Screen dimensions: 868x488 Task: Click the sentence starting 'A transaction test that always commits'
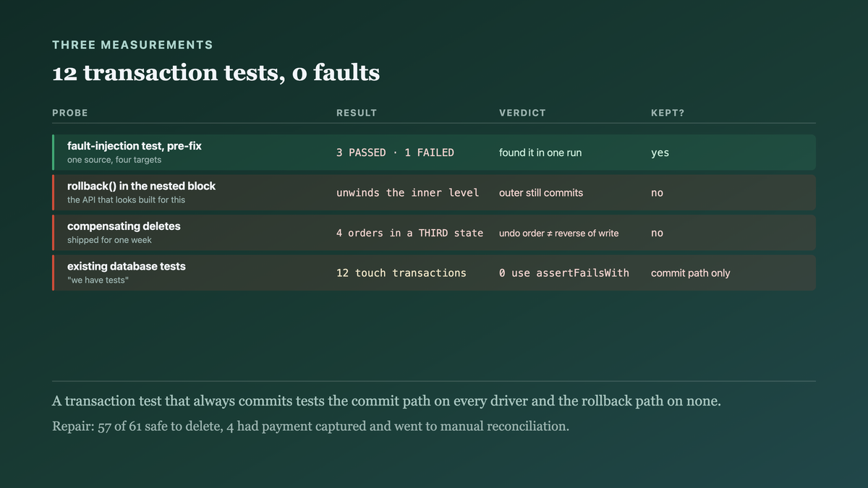tap(386, 401)
